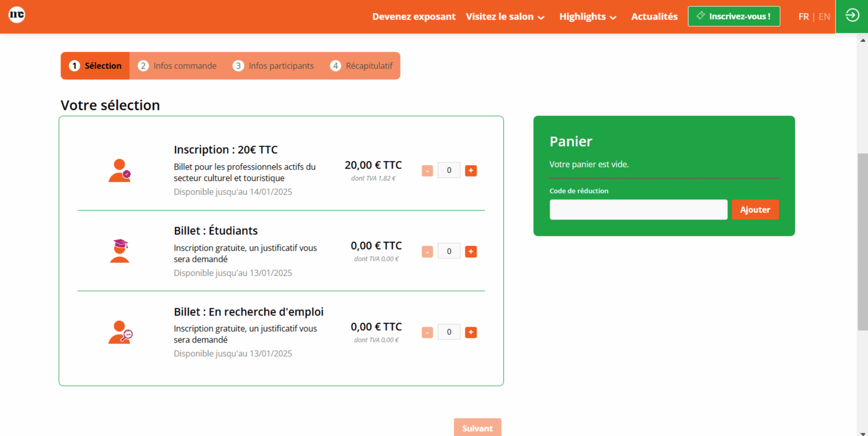Remove one Étudiants ticket with minus
Image resolution: width=868 pixels, height=436 pixels.
coord(427,252)
